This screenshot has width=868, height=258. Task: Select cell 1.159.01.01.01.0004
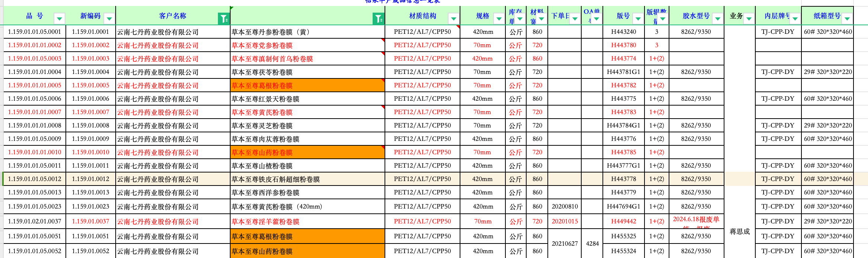click(x=35, y=72)
